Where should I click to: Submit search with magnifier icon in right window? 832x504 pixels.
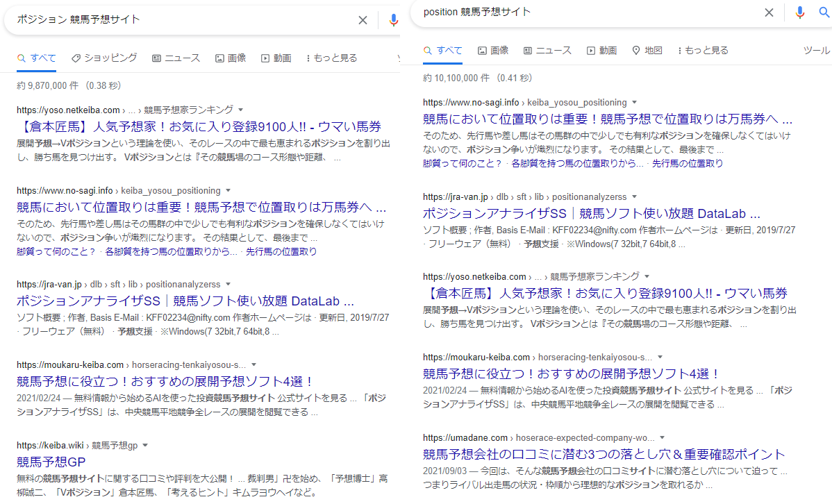pyautogui.click(x=824, y=12)
